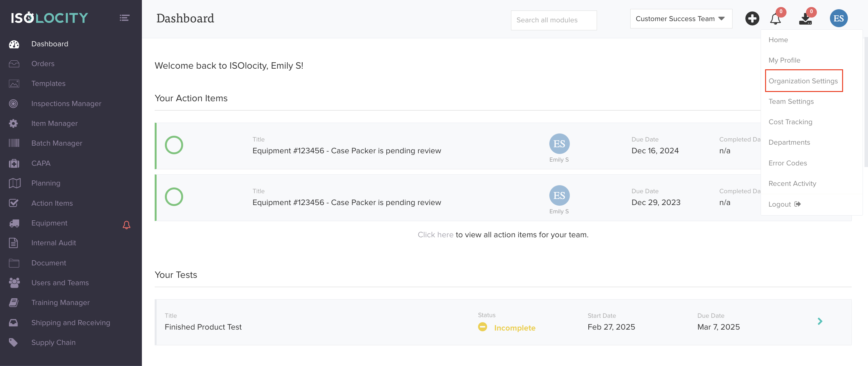Click the downloads tray icon
The image size is (868, 366).
click(x=805, y=19)
